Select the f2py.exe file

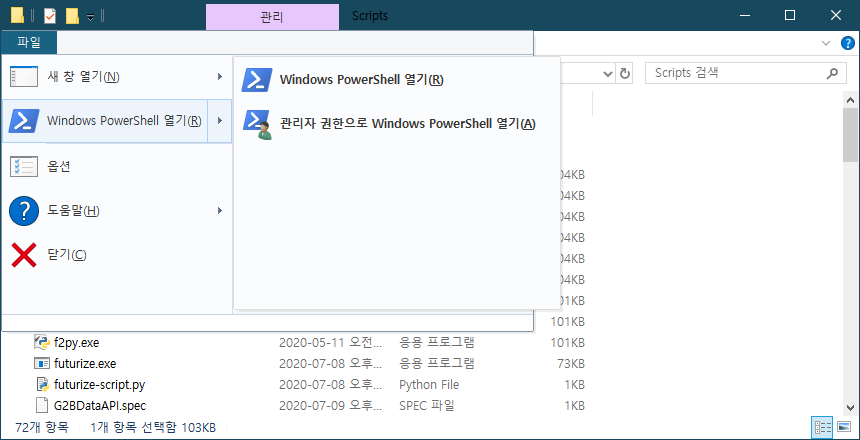coord(76,343)
